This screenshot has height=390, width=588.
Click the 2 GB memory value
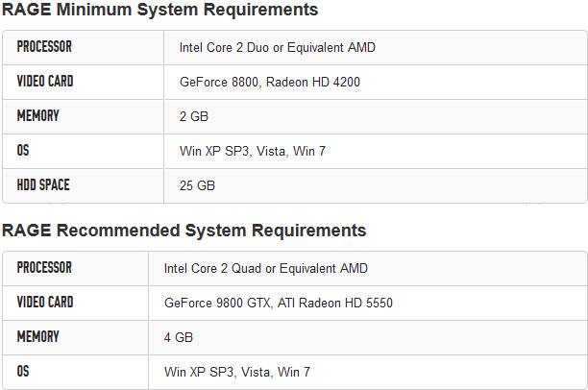click(194, 116)
